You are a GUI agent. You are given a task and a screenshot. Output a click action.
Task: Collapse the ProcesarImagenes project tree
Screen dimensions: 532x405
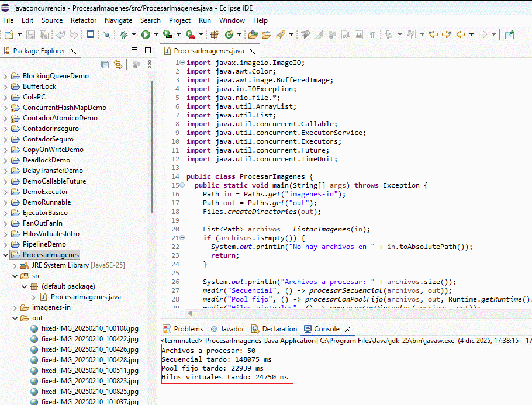click(6, 255)
